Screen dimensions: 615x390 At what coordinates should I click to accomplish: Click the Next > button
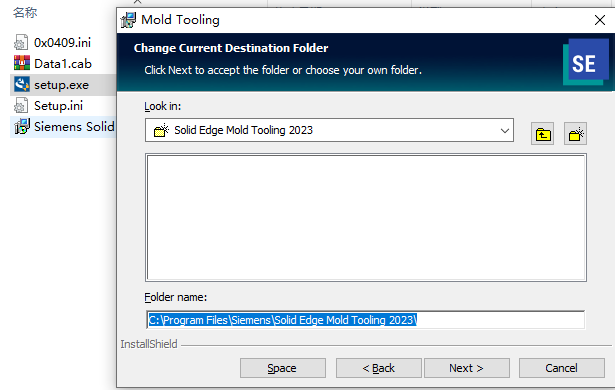(466, 368)
